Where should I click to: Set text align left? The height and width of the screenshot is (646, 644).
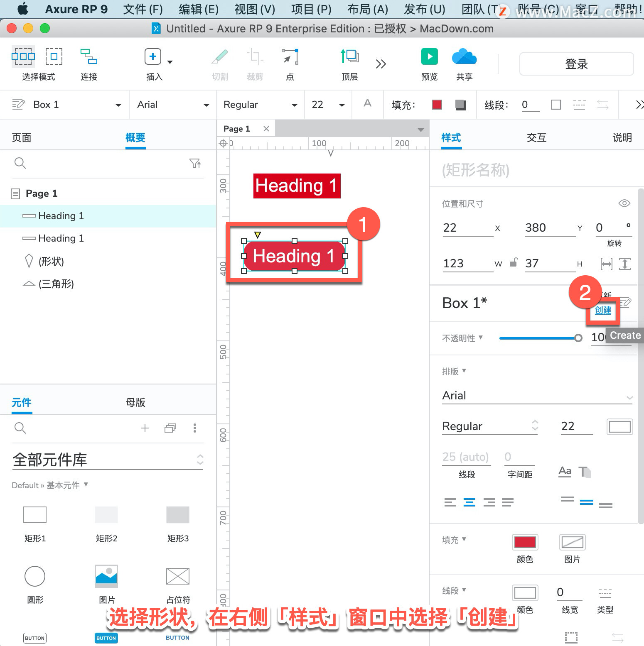point(450,503)
